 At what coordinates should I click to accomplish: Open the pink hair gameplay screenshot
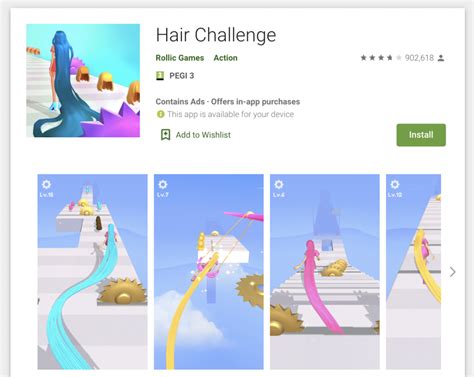tap(325, 272)
